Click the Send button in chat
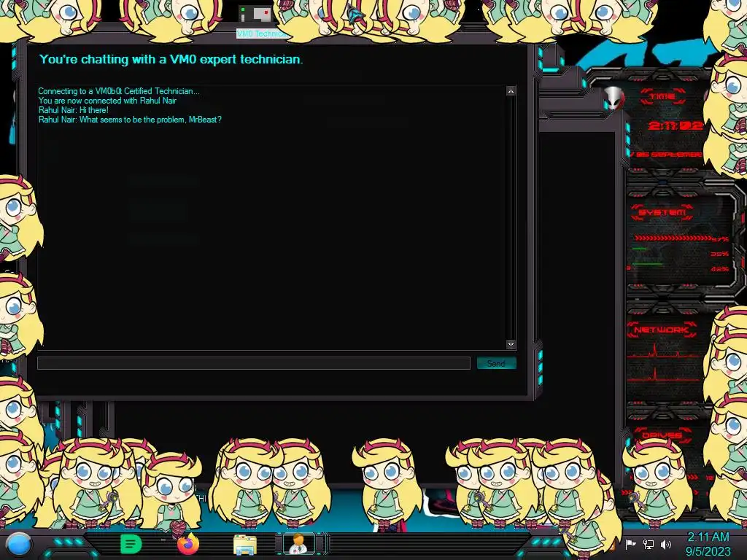The width and height of the screenshot is (747, 560). (496, 363)
